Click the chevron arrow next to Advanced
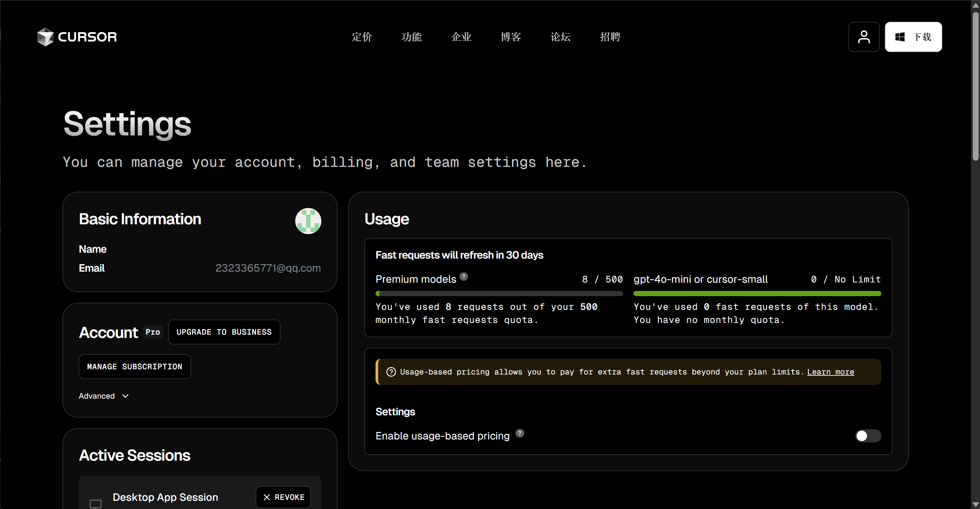Image resolution: width=980 pixels, height=509 pixels. pyautogui.click(x=125, y=396)
